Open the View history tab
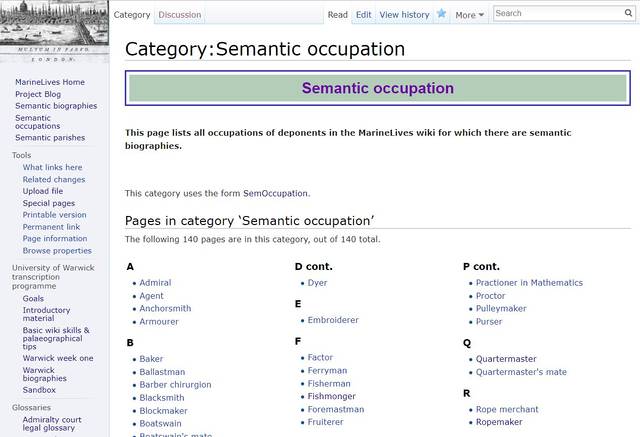 point(404,15)
